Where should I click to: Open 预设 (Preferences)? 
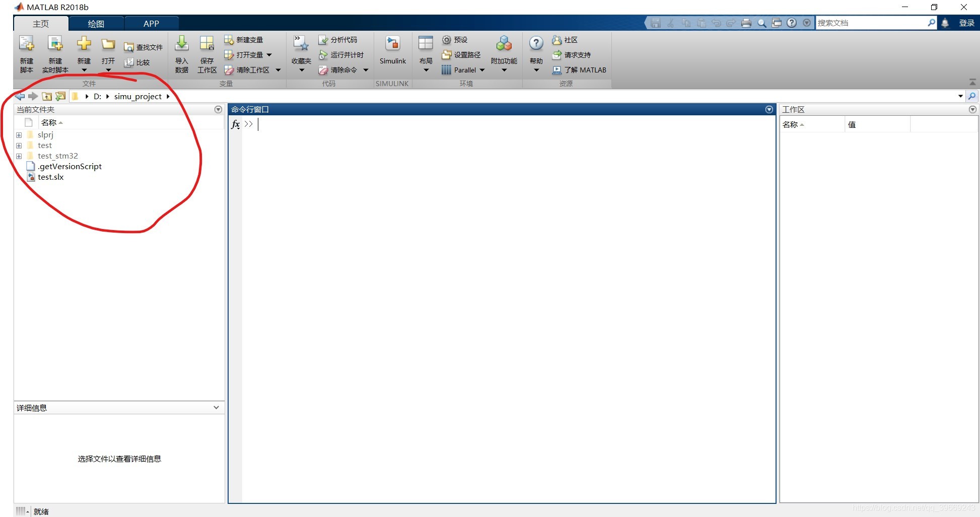tap(455, 40)
